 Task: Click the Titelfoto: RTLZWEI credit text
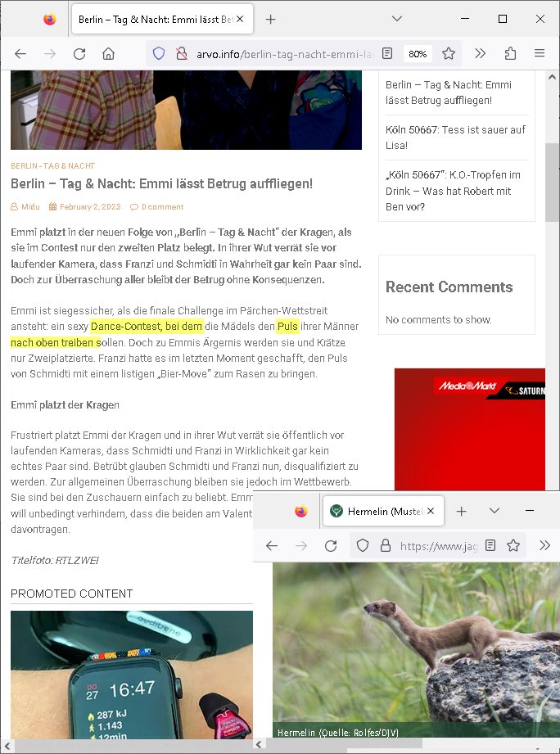point(55,560)
